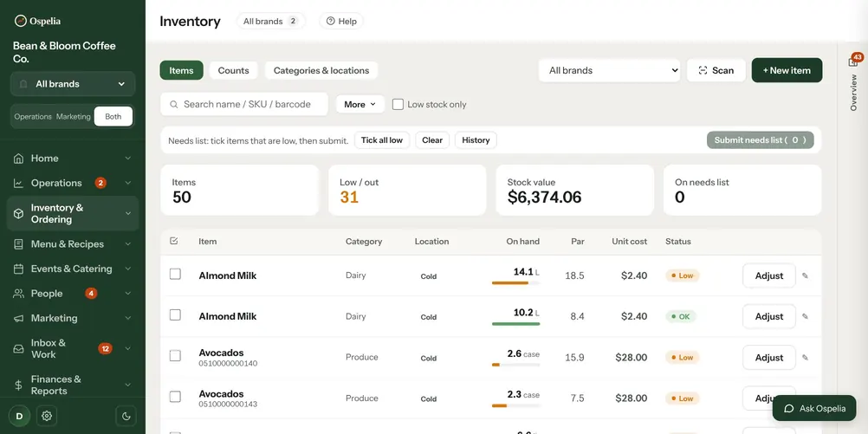Click the Scan button

716,70
